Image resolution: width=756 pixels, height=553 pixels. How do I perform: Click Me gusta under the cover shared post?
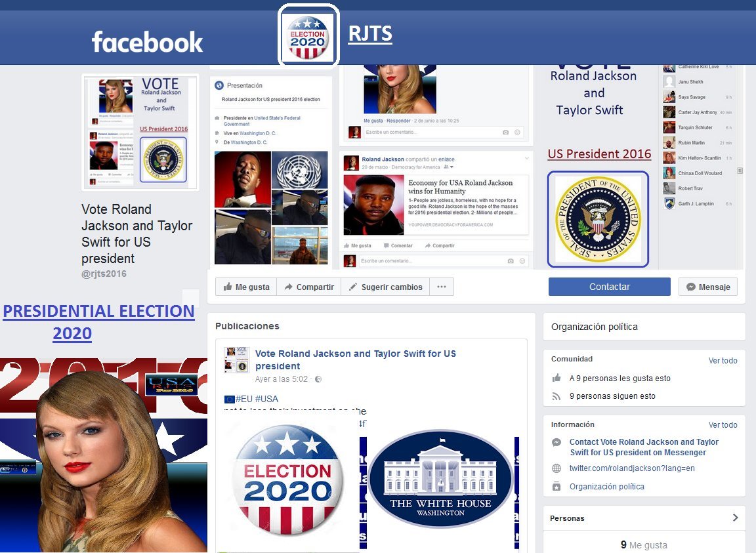point(357,246)
